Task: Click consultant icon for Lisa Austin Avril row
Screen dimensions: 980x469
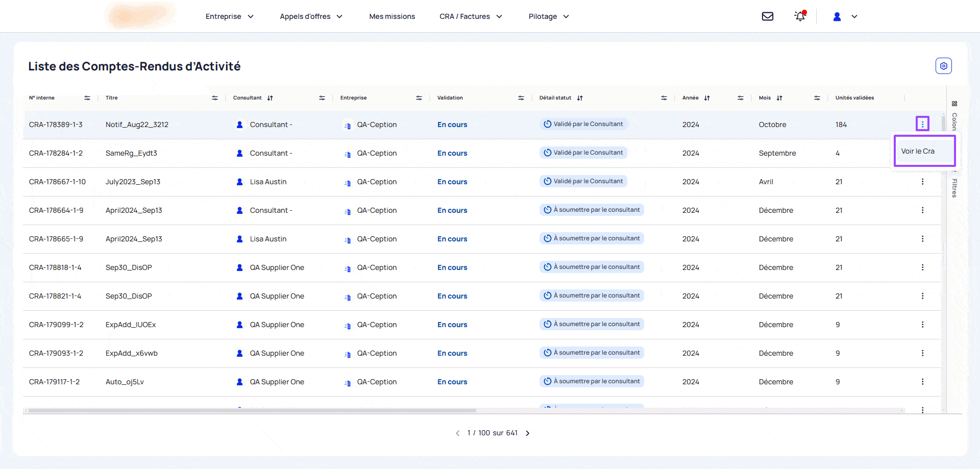Action: [239, 182]
